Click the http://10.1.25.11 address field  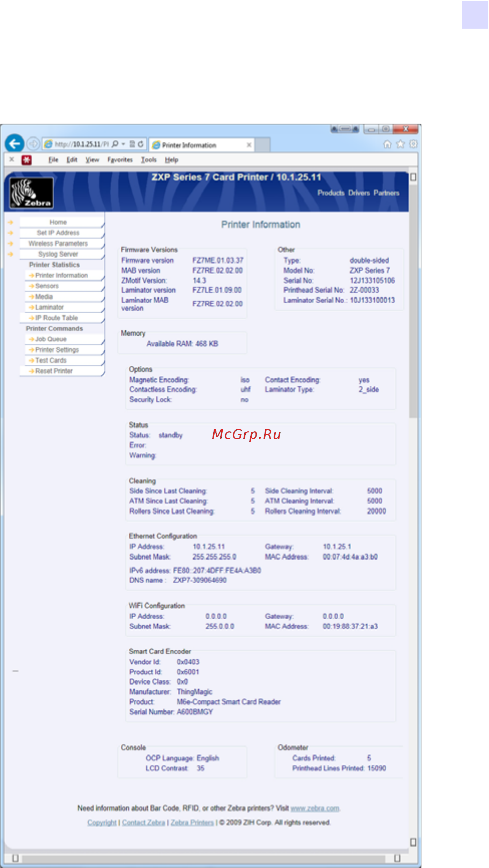82,144
